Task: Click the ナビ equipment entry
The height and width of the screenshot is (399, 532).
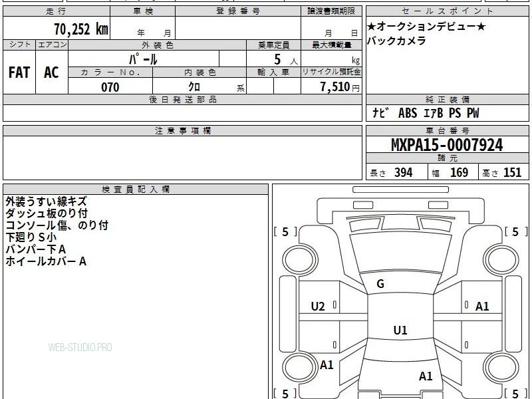Action: [x=380, y=113]
